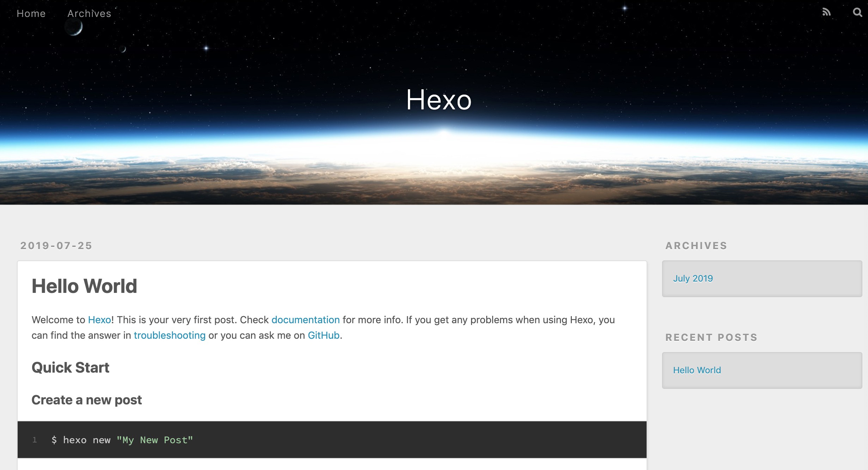Viewport: 868px width, 470px height.
Task: Click the "My New Post" code string
Action: pyautogui.click(x=155, y=440)
